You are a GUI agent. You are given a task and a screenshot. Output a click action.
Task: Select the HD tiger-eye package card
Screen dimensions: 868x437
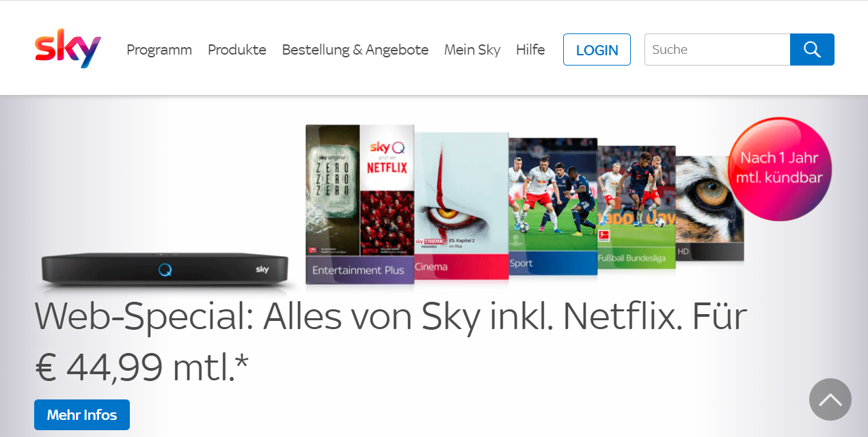click(709, 208)
